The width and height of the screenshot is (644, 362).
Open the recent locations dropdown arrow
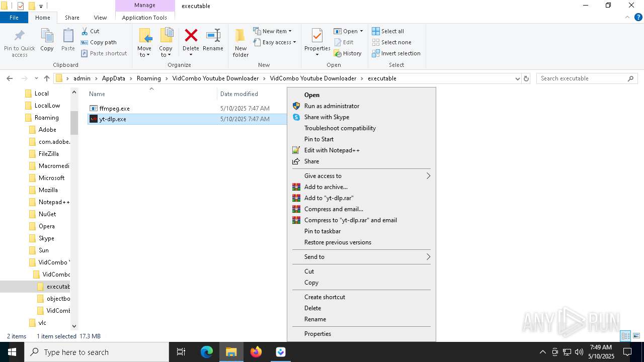point(36,78)
